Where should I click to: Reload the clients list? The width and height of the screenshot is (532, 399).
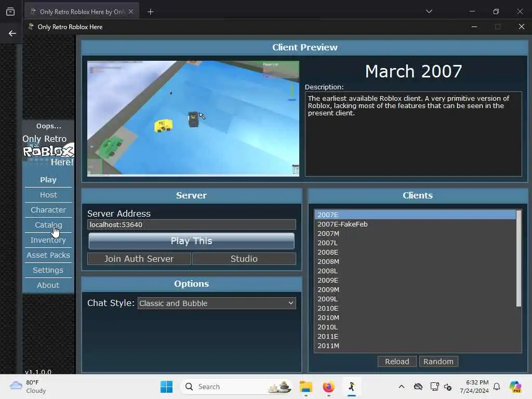coord(397,362)
